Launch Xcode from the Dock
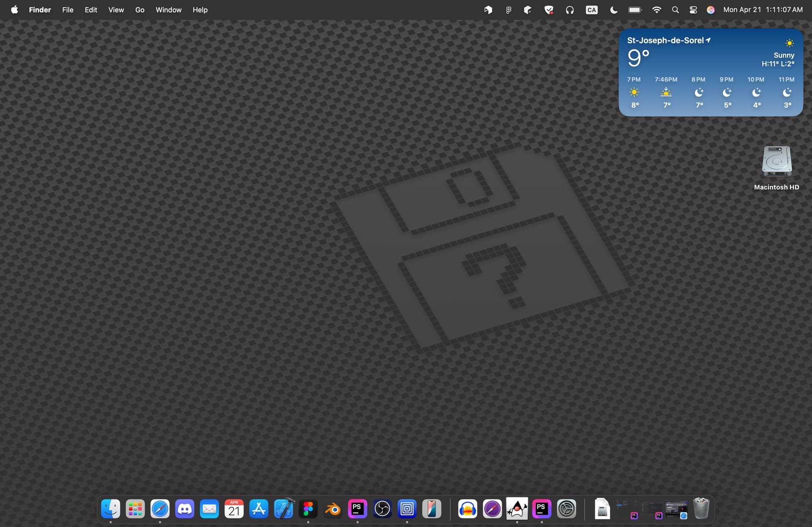 pyautogui.click(x=284, y=509)
